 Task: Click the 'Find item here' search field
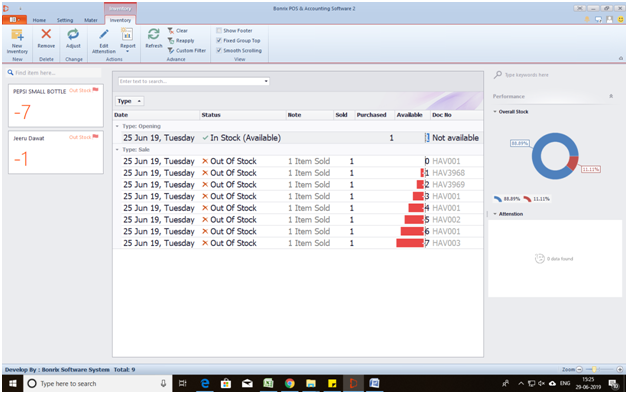54,73
